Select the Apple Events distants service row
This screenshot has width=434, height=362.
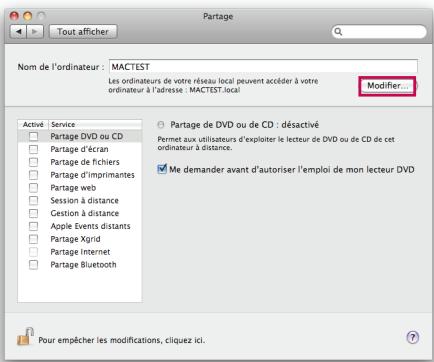tap(80, 226)
